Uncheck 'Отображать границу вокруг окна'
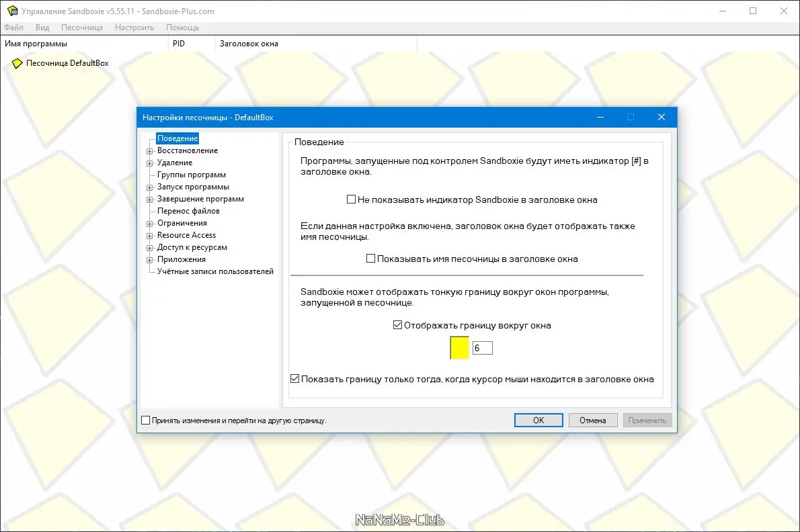This screenshot has width=800, height=532. click(397, 324)
